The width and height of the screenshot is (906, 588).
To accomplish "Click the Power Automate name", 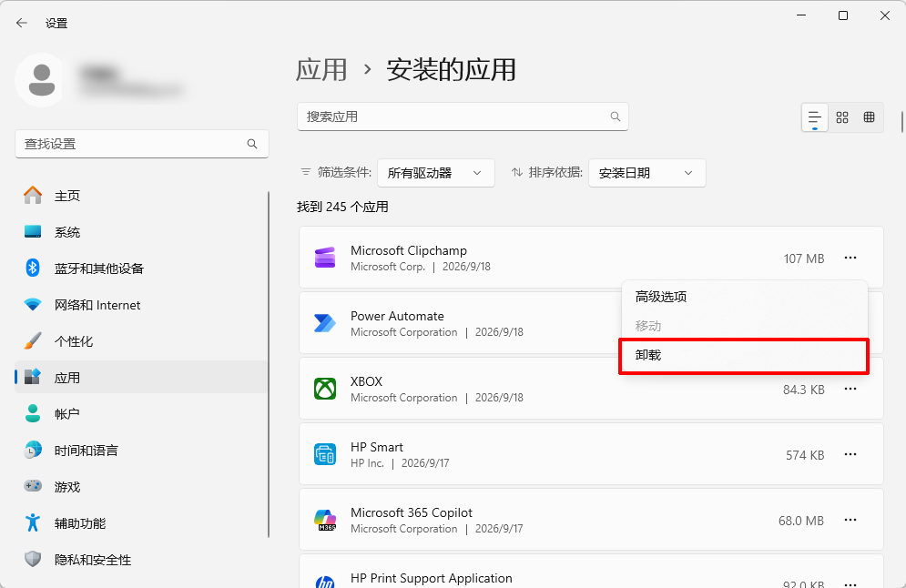I will coord(397,316).
